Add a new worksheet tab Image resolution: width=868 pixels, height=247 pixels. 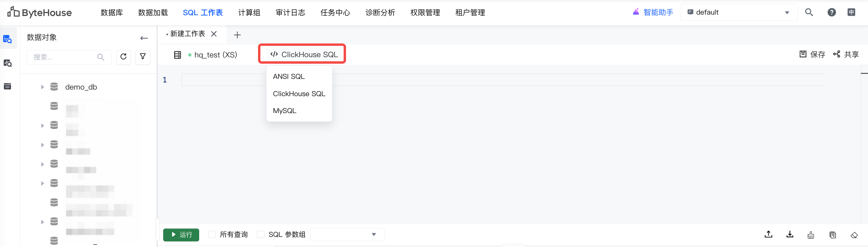[x=237, y=35]
